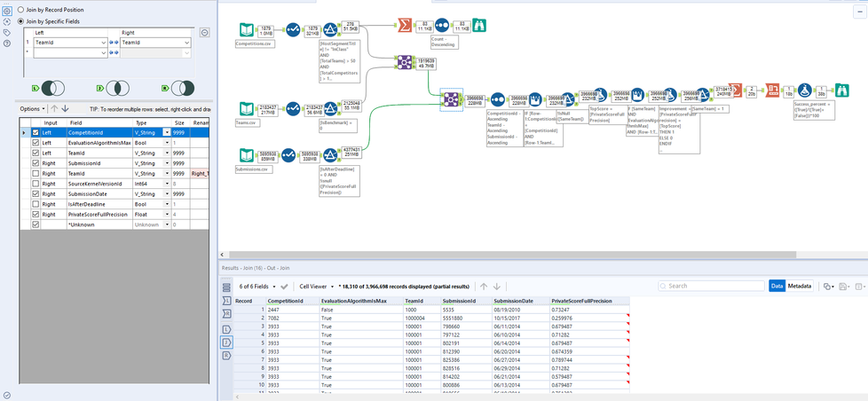Screen dimensions: 868x401
Task: Select the upper Join tool outputting 1919639 records
Action: [x=405, y=62]
